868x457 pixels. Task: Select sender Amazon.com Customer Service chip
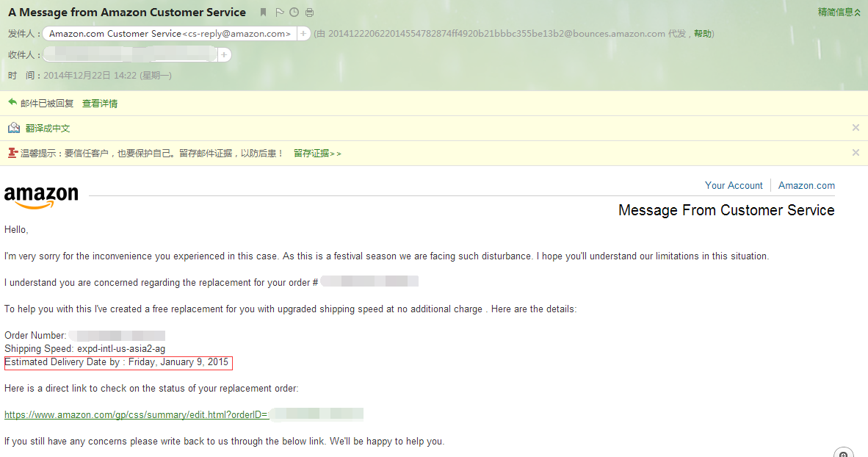click(x=170, y=34)
